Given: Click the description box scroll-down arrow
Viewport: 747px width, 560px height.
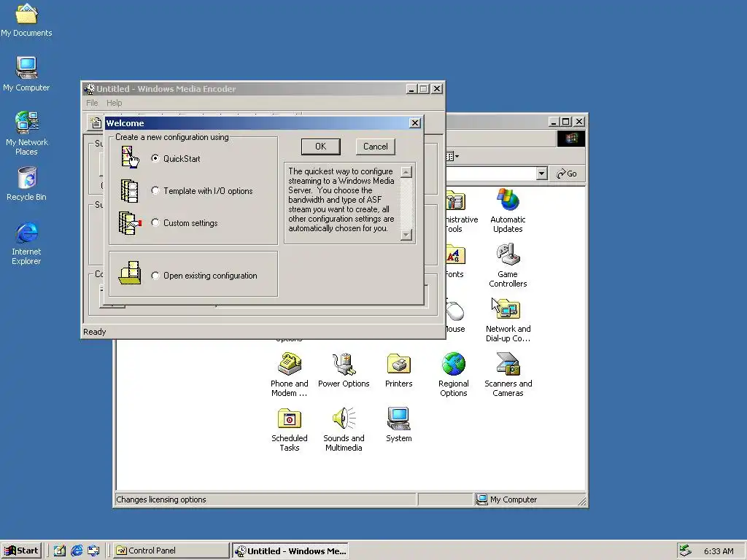Looking at the screenshot, I should point(406,235).
